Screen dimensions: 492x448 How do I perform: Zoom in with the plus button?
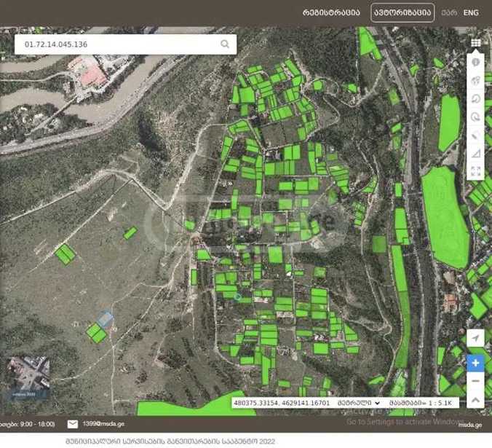(475, 362)
